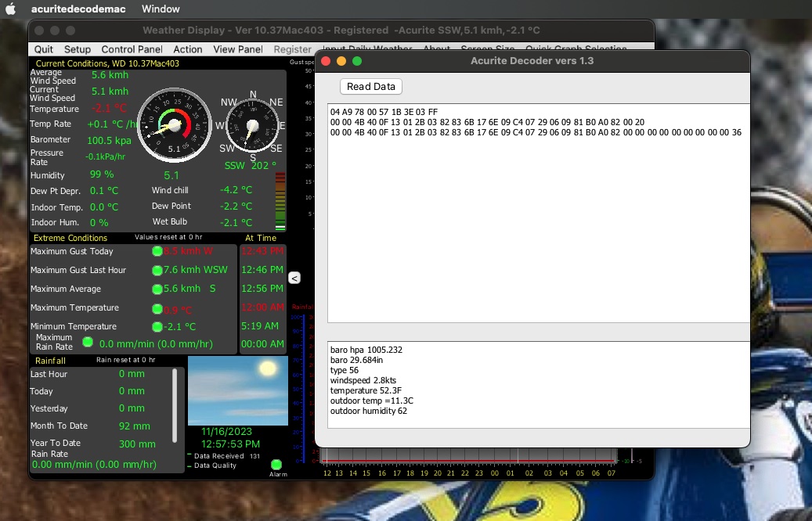Click the green Alarm indicator light
812x521 pixels.
point(276,465)
